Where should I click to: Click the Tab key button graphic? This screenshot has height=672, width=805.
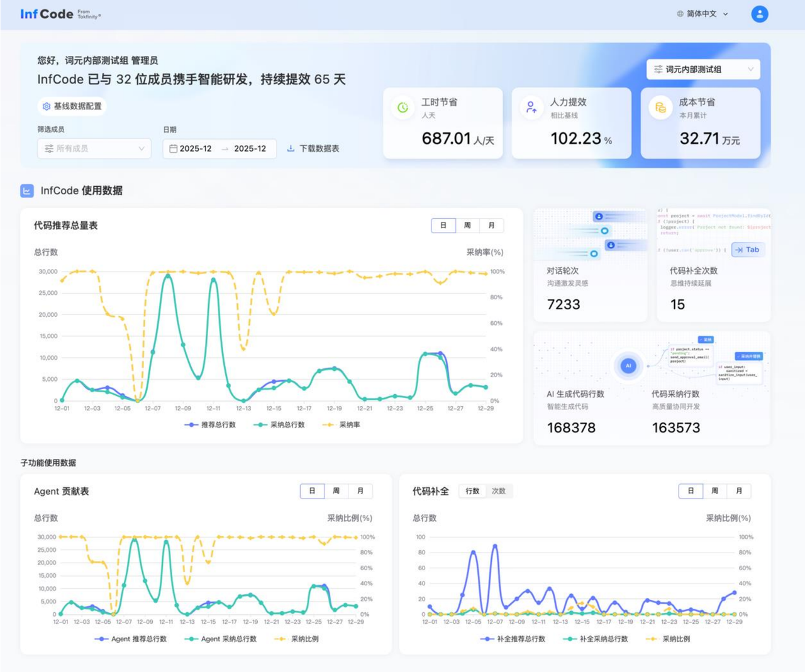pyautogui.click(x=748, y=250)
